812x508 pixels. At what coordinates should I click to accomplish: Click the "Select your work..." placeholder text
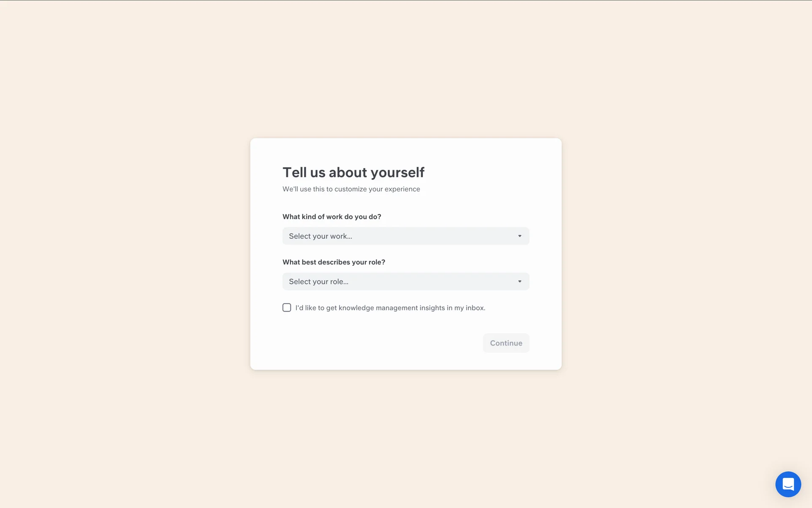tap(320, 236)
